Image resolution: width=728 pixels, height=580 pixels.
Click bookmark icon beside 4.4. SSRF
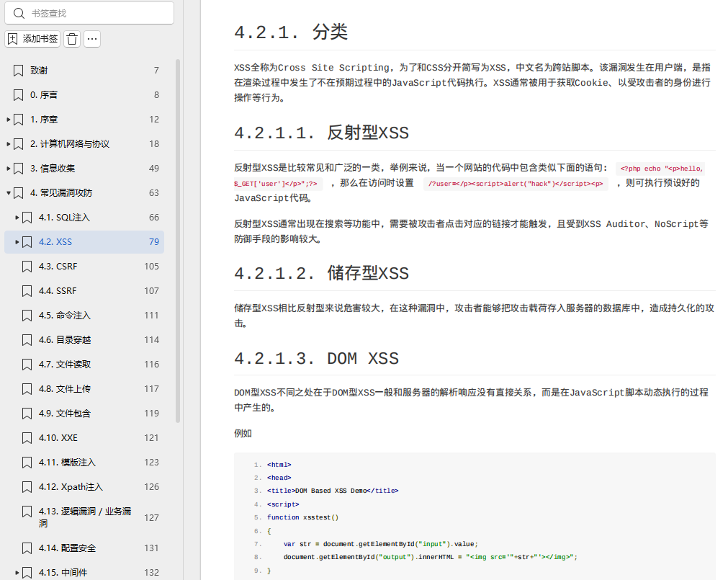point(27,291)
